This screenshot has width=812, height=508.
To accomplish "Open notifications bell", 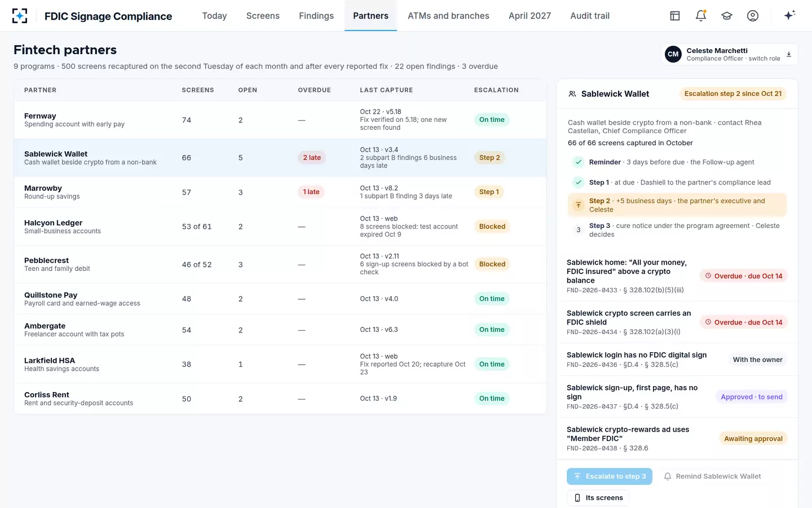I will [x=701, y=16].
